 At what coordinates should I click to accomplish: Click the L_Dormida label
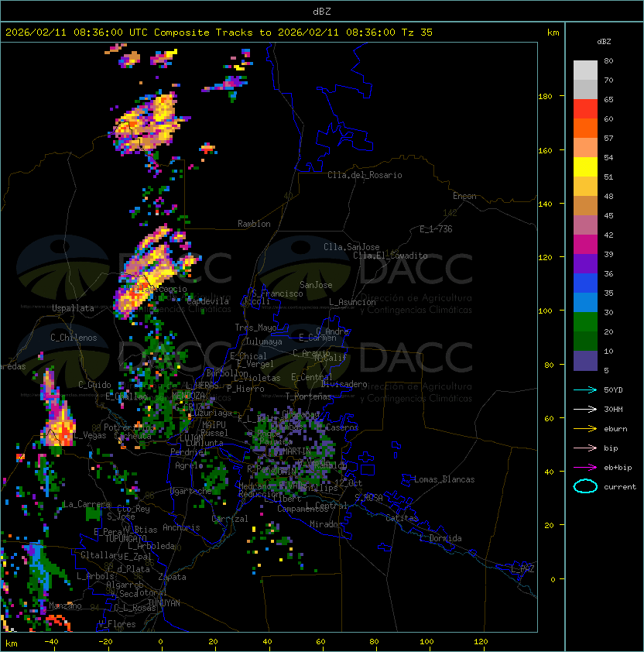(x=440, y=538)
